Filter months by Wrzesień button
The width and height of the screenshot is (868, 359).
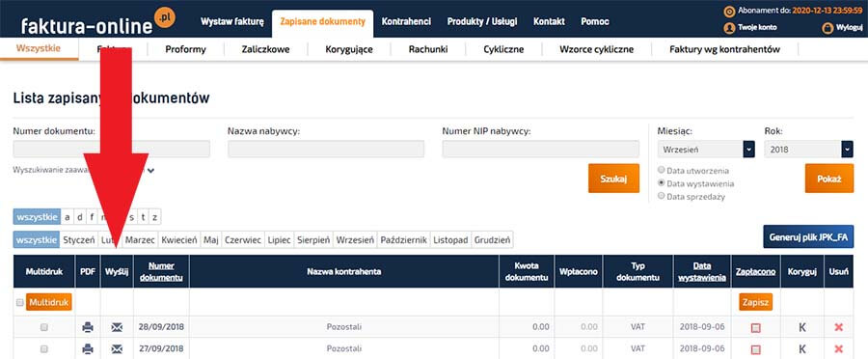click(356, 240)
